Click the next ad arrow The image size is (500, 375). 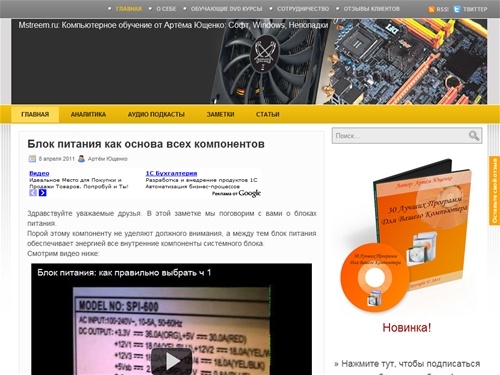[42, 193]
